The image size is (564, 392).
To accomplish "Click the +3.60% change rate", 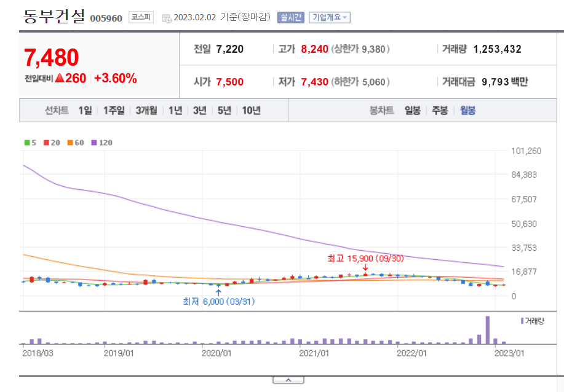I will pyautogui.click(x=116, y=78).
